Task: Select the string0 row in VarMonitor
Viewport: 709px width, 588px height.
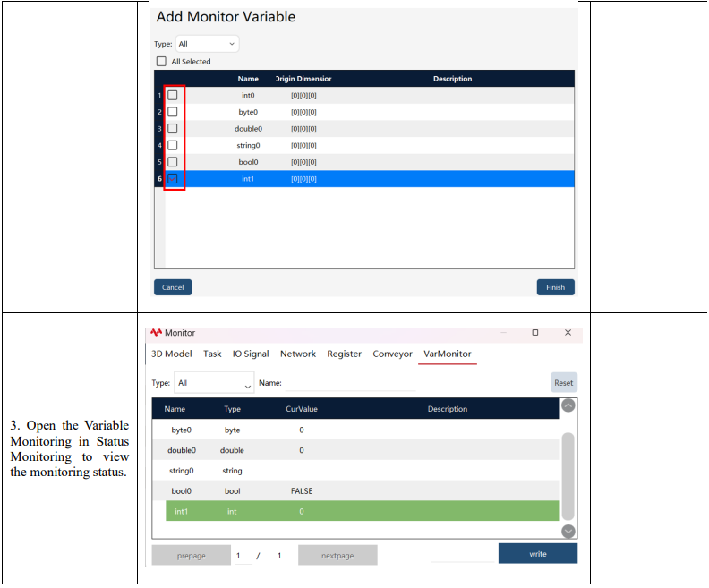Action: (355, 471)
